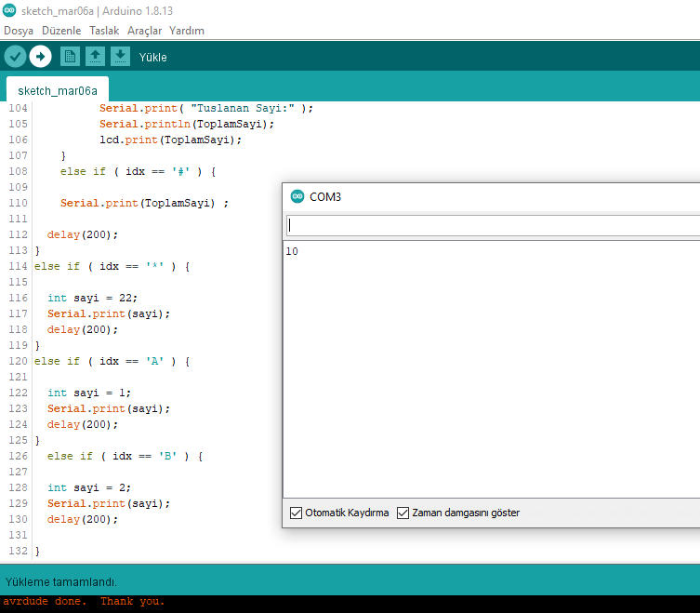
Task: Save the sketch with the down-arrow icon
Action: pyautogui.click(x=120, y=57)
